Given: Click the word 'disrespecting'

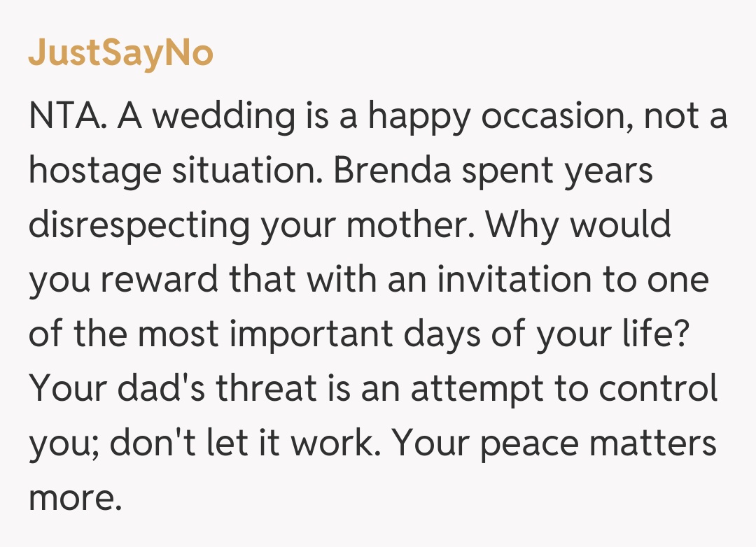Looking at the screenshot, I should pyautogui.click(x=139, y=225).
